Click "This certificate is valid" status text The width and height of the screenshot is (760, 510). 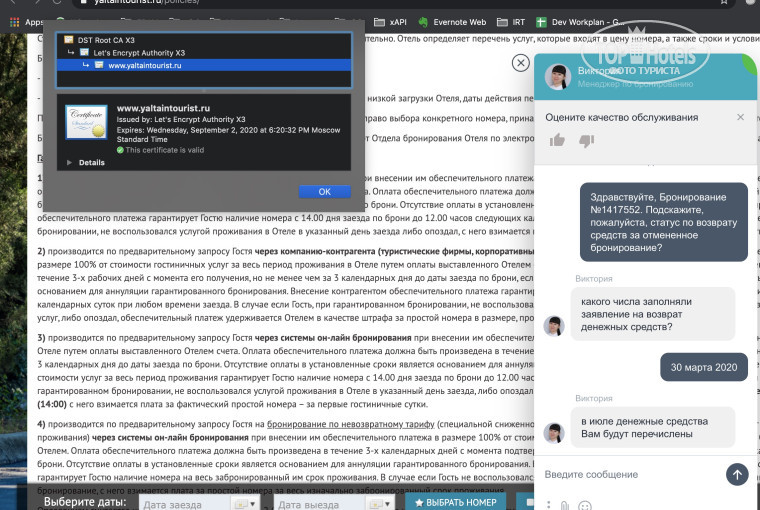(164, 150)
